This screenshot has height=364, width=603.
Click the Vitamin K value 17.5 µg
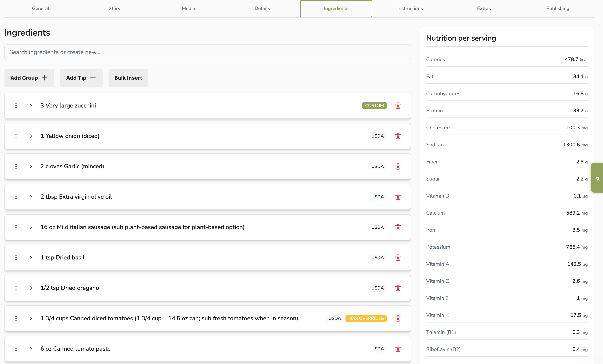click(579, 315)
